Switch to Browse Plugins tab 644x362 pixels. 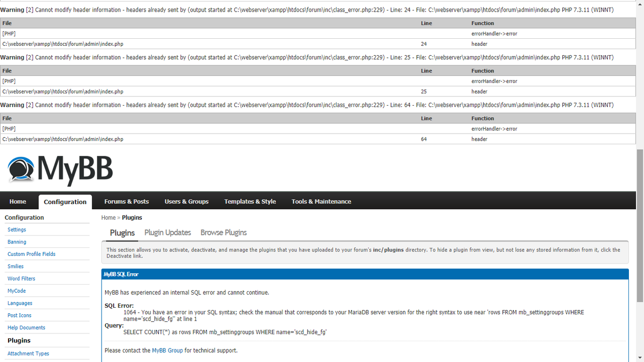pos(223,232)
